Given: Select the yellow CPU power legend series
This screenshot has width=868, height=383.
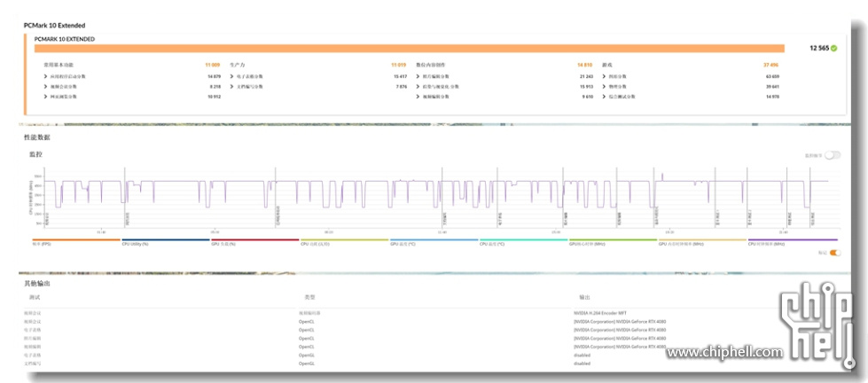Looking at the screenshot, I should [344, 242].
